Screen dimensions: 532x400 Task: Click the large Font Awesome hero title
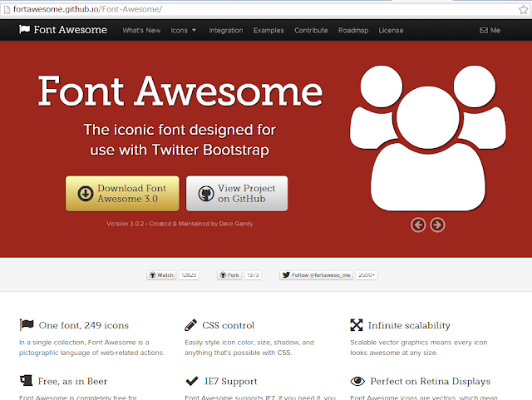coord(180,91)
